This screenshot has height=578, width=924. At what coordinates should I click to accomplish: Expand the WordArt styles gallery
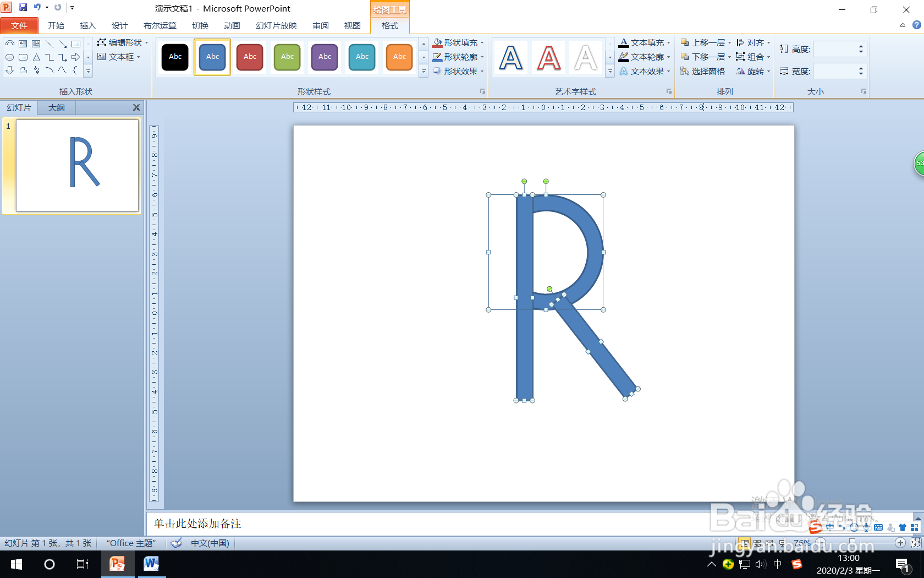(x=609, y=71)
